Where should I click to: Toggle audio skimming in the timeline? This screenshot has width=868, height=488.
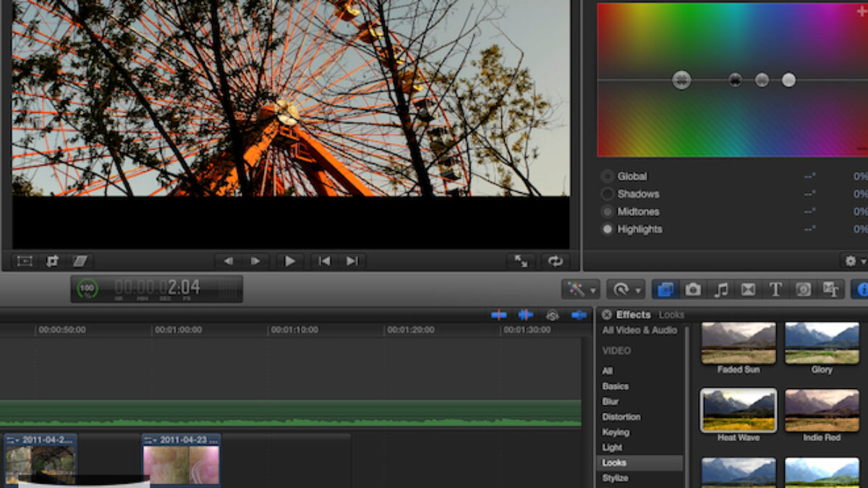(x=526, y=314)
